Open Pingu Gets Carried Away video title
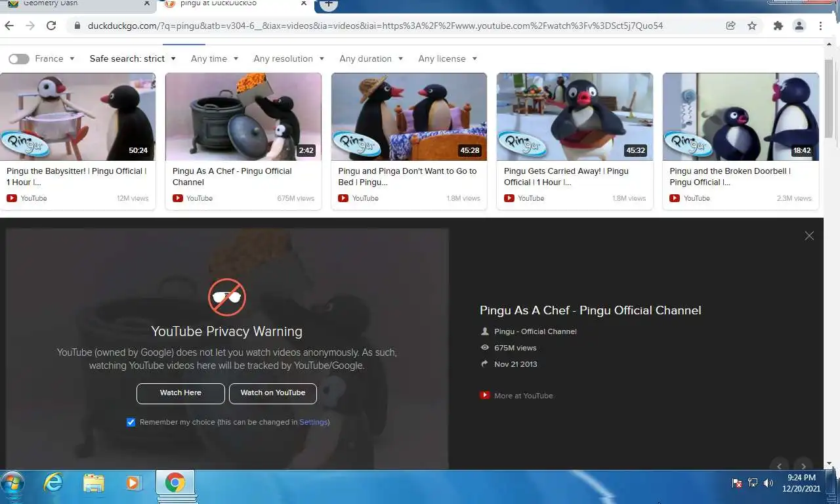This screenshot has width=840, height=504. [x=566, y=177]
